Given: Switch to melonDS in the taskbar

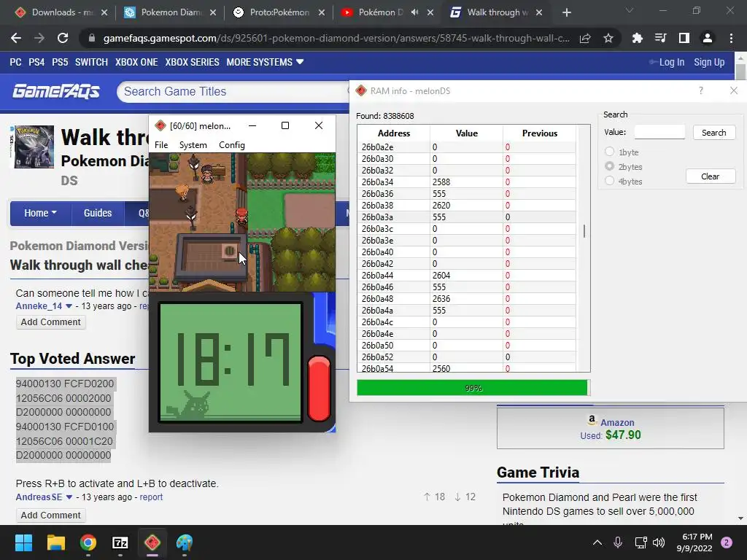Looking at the screenshot, I should pos(152,542).
